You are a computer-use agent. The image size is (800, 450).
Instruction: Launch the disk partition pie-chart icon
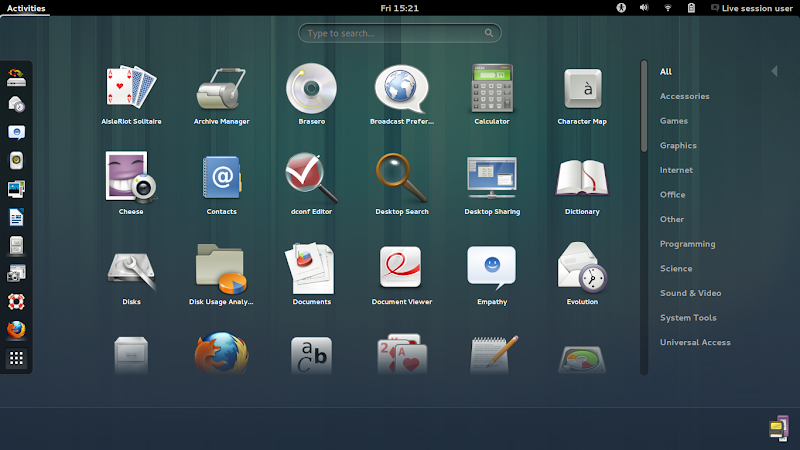coord(582,359)
